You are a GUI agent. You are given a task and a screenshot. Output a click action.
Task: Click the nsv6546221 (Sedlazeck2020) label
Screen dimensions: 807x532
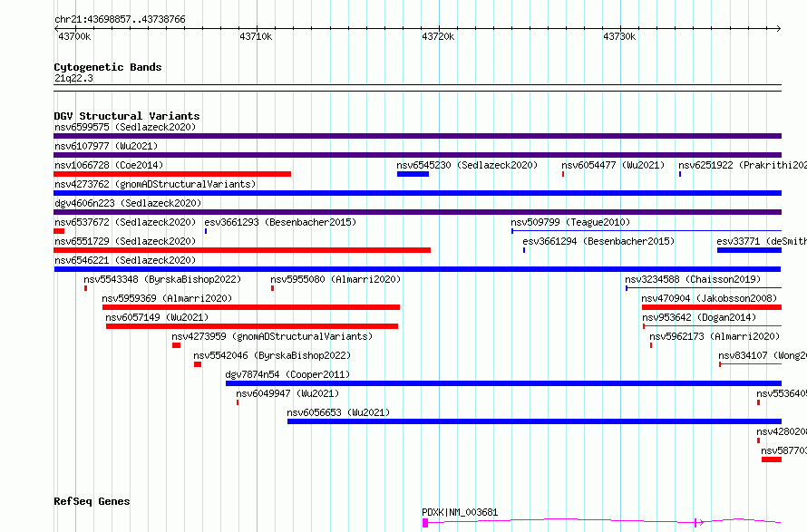(x=125, y=260)
